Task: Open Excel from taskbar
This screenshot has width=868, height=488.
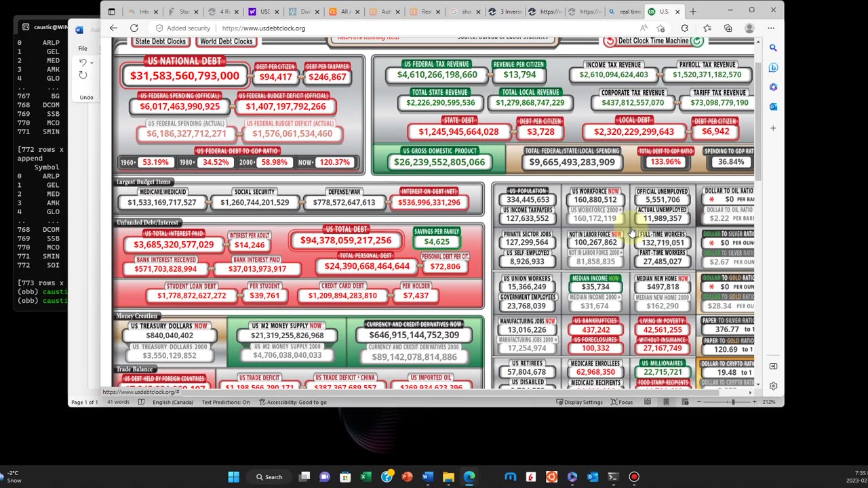Action: (x=366, y=476)
